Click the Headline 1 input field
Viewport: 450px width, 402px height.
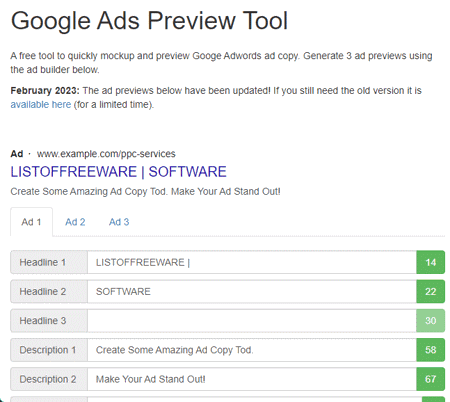pos(252,262)
